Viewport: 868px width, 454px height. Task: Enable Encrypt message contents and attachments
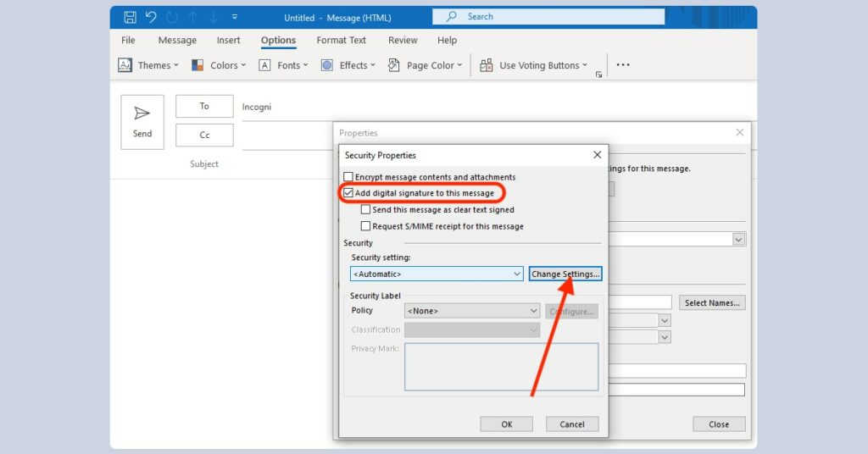tap(348, 177)
